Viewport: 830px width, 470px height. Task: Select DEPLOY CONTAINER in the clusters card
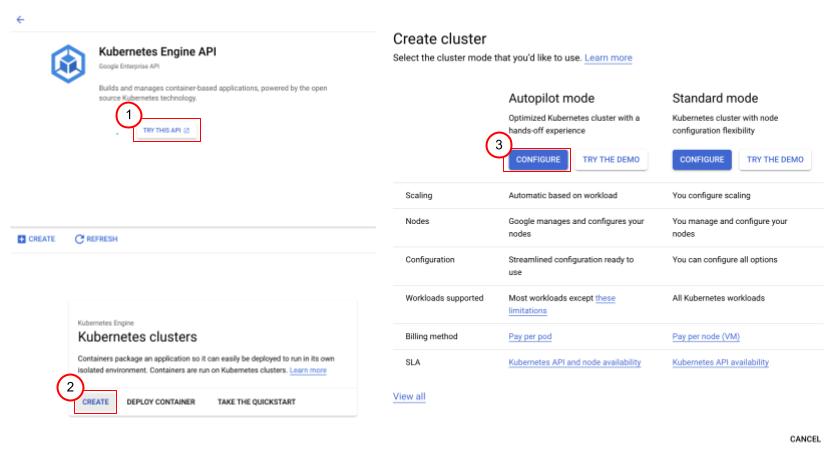pyautogui.click(x=161, y=402)
